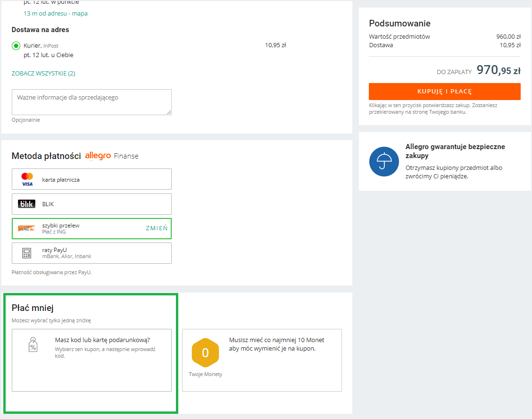This screenshot has width=532, height=419.
Task: Click the BLIK logo icon
Action: (26, 204)
